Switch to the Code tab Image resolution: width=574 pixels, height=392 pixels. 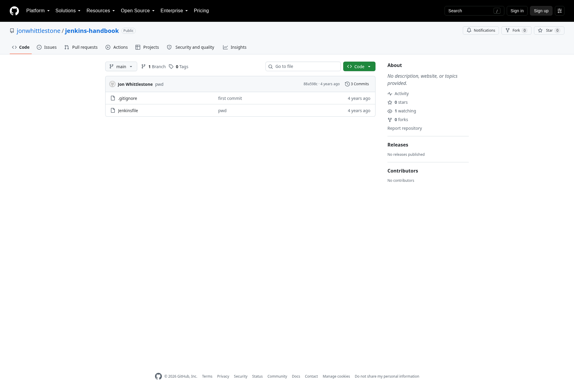(x=21, y=47)
